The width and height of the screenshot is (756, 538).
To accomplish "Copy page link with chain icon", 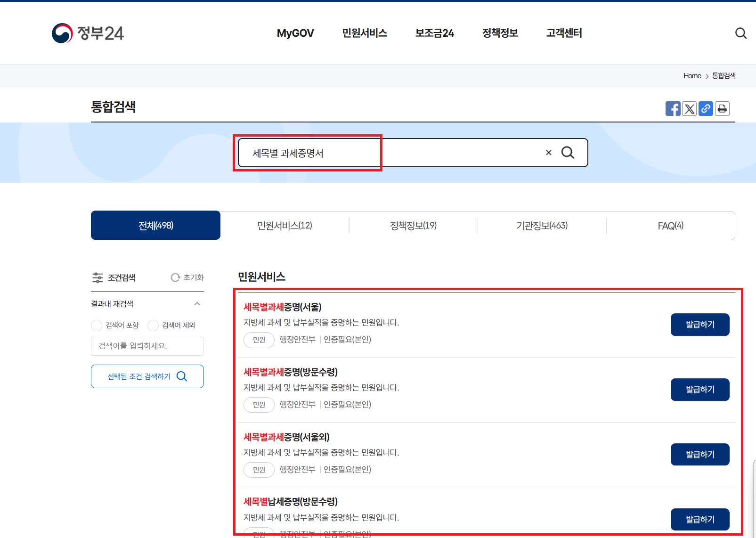I will (706, 108).
